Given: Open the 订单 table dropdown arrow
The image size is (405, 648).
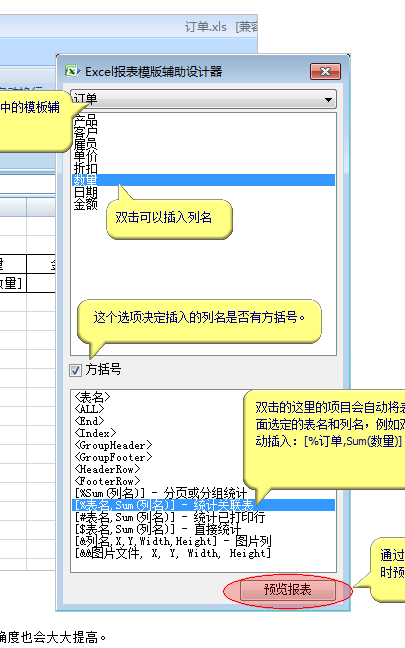Looking at the screenshot, I should click(x=328, y=99).
